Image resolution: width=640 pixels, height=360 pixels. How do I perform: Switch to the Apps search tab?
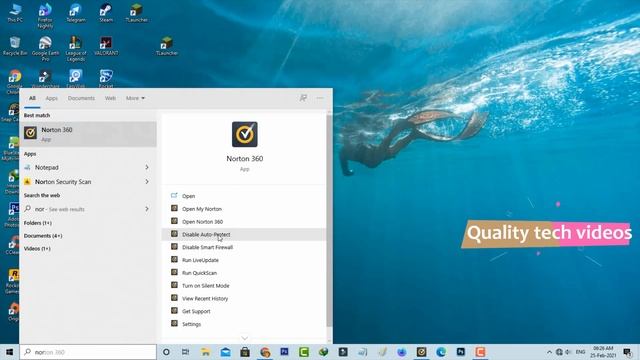pyautogui.click(x=51, y=98)
